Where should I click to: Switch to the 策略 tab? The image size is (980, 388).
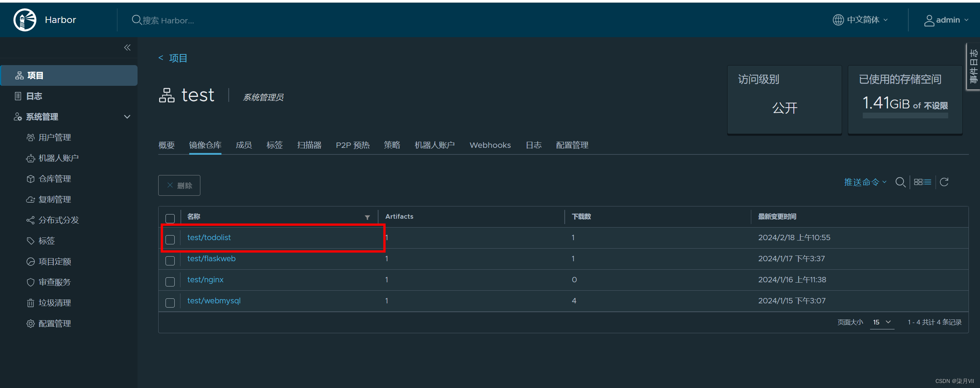[392, 145]
